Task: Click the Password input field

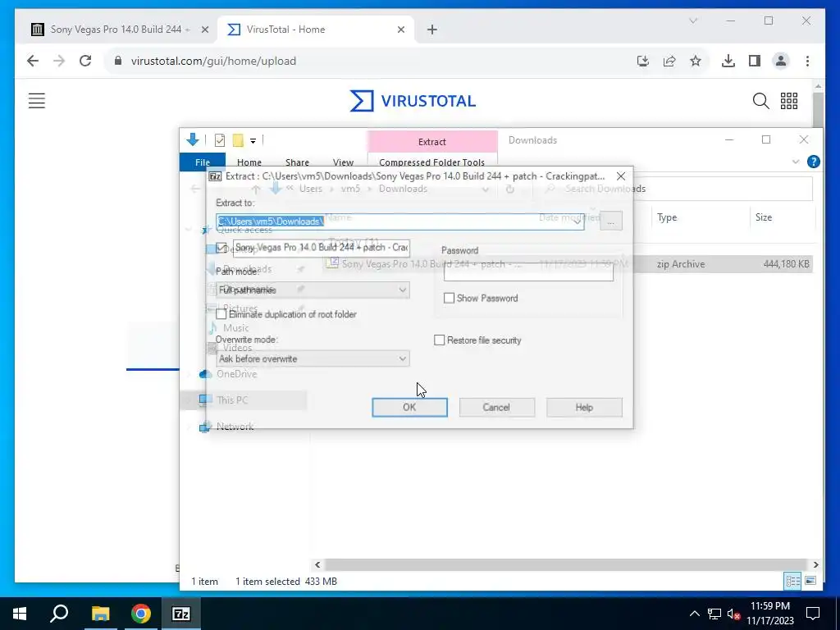Action: [x=528, y=272]
